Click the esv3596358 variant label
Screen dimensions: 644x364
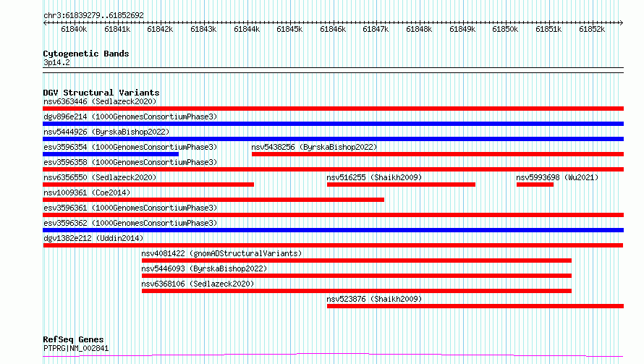130,162
